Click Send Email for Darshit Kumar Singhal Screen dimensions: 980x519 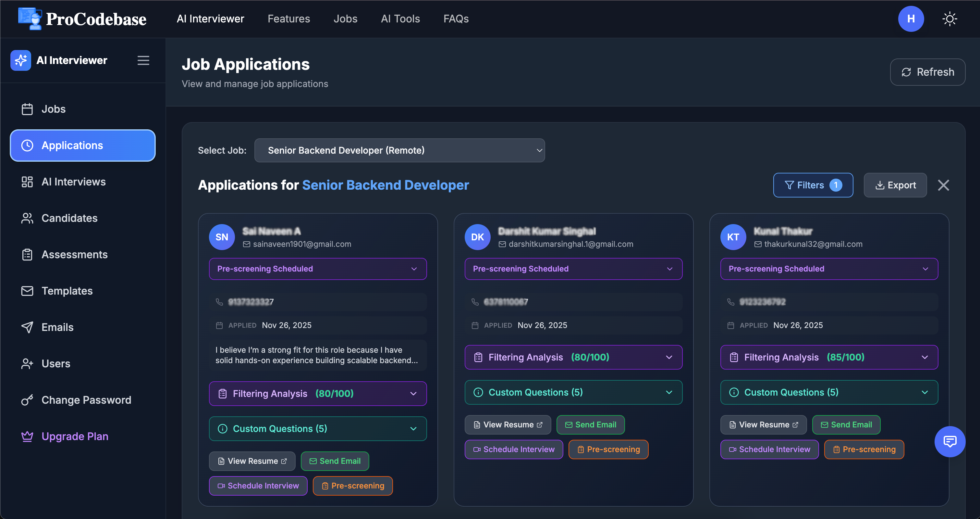591,424
